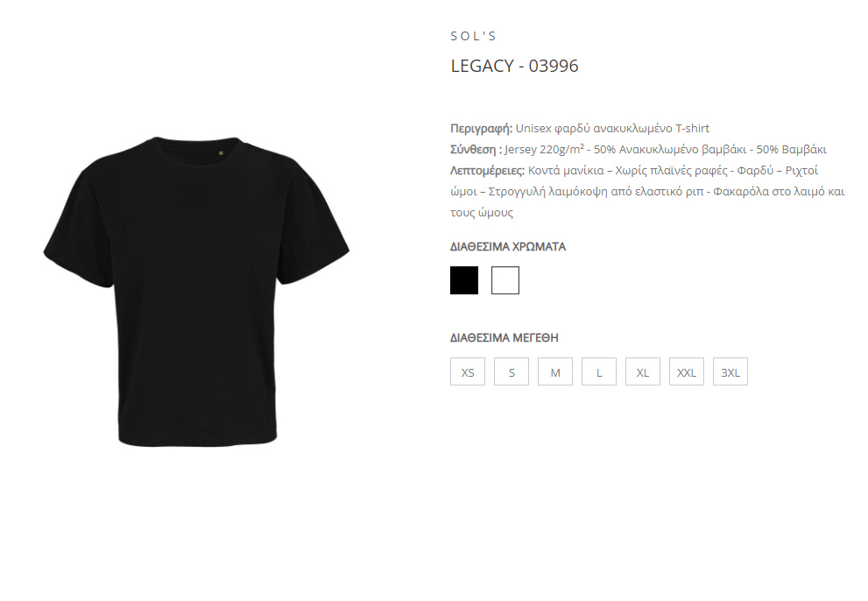Click the Σύνθεση label

pos(476,150)
